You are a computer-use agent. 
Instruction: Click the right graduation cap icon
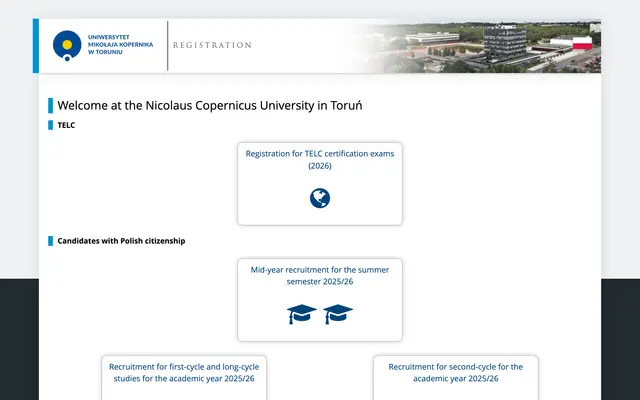pos(338,314)
